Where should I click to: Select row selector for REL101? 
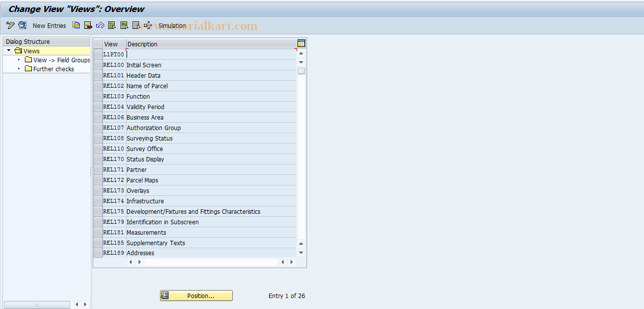tap(98, 75)
